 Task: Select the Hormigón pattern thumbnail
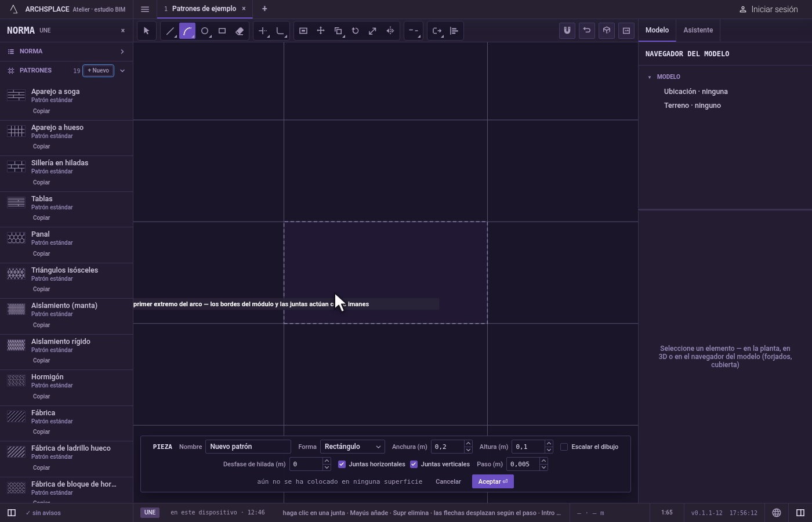[x=16, y=380]
